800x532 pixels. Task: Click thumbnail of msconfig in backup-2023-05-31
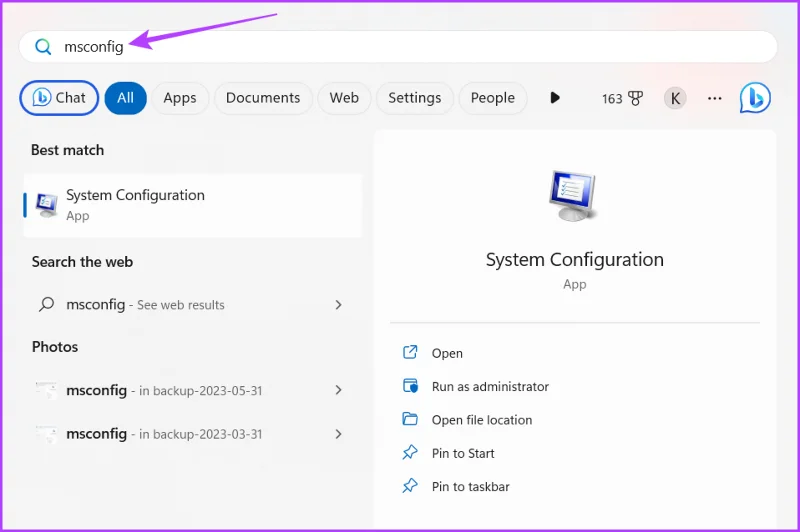(x=46, y=390)
